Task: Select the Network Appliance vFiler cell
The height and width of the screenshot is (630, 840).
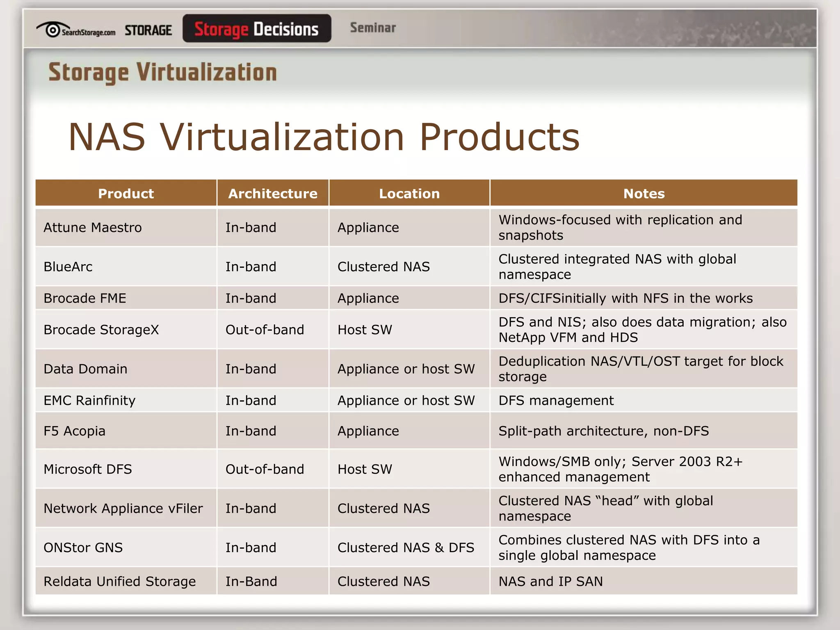Action: pyautogui.click(x=126, y=508)
